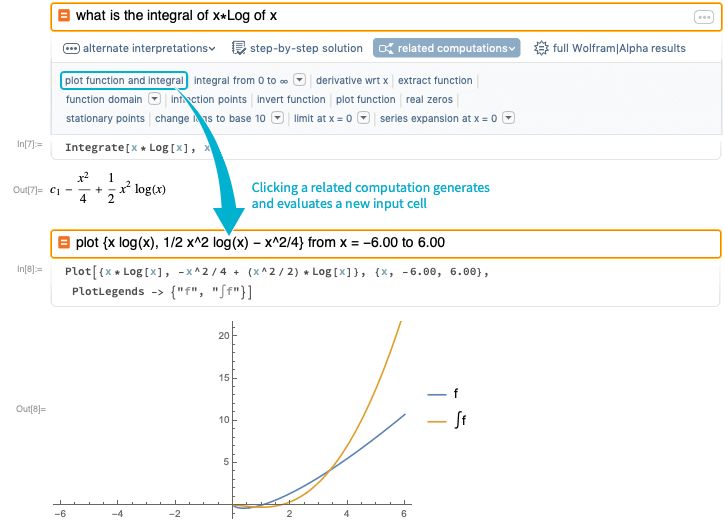
Task: Click into the plot query input field
Action: coord(386,243)
